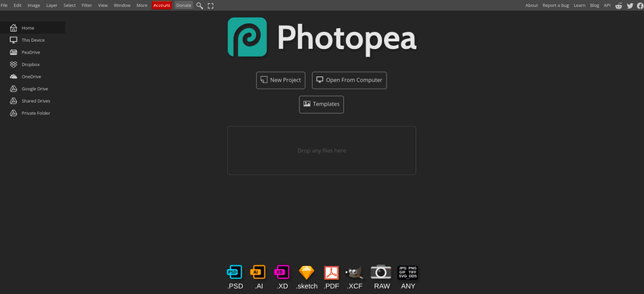Viewport: 644px width, 294px height.
Task: Open PeaDrive storage in sidebar
Action: (33, 52)
